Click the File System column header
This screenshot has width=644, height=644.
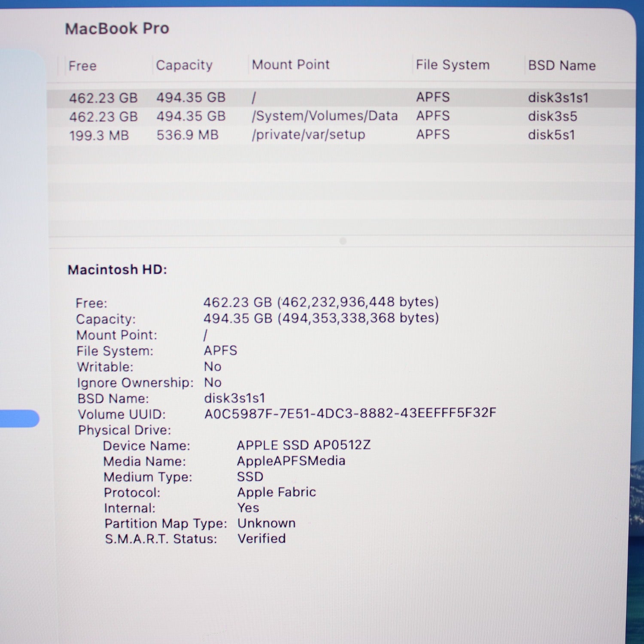click(453, 65)
